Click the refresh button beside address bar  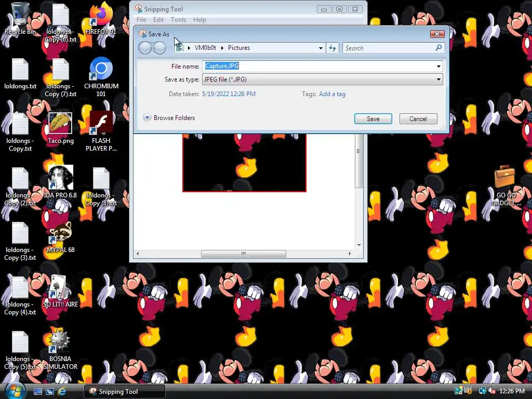click(x=332, y=48)
